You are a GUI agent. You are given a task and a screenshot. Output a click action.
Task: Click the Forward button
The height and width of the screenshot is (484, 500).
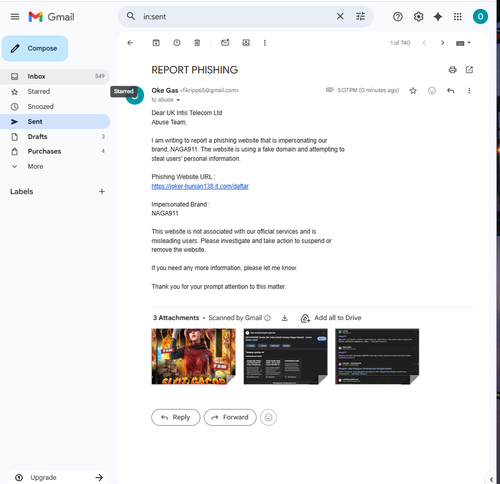[x=230, y=417]
